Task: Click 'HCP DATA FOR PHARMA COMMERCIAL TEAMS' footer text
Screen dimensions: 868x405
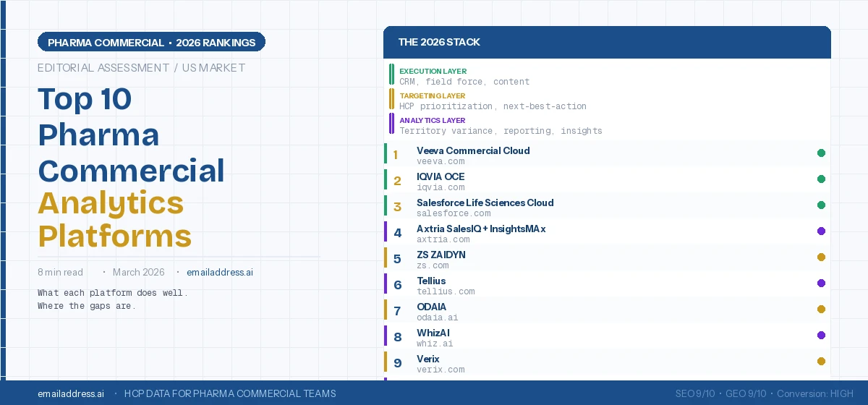Action: 230,393
